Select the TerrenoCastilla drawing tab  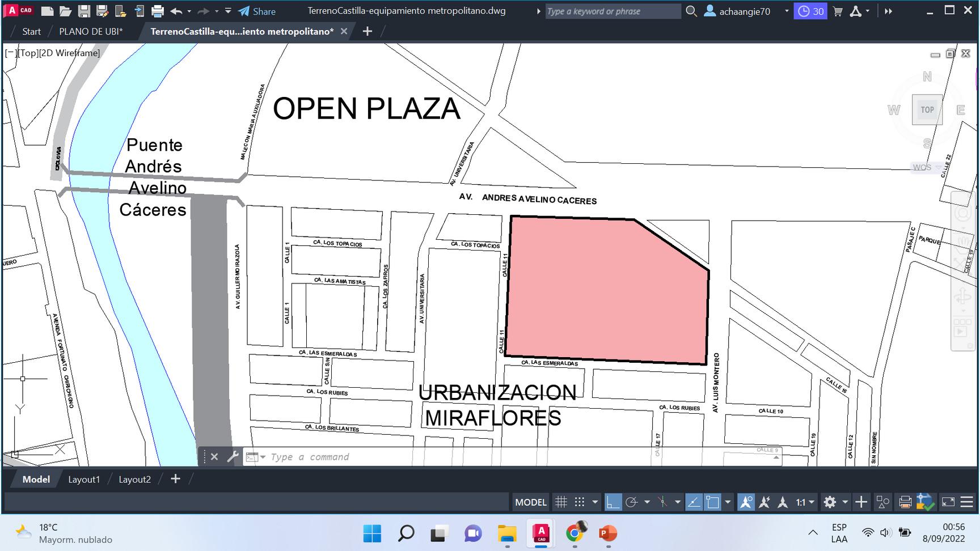coord(242,32)
